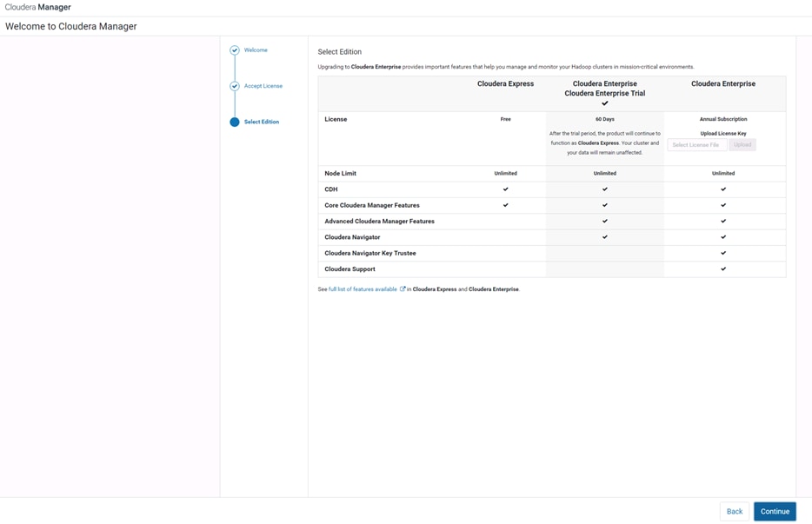The image size is (812, 524).
Task: Click the Back button
Action: pos(735,512)
